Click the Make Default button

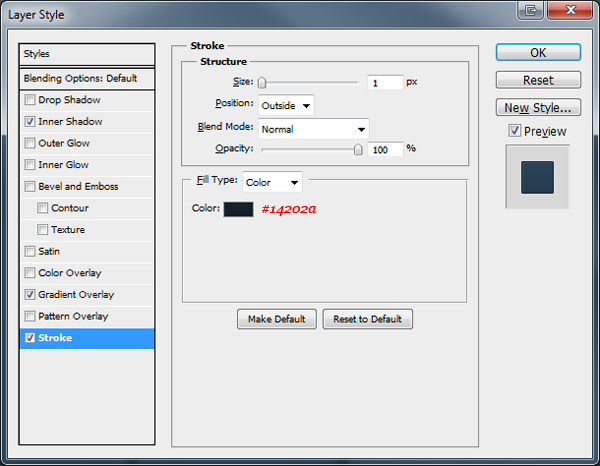pyautogui.click(x=277, y=319)
